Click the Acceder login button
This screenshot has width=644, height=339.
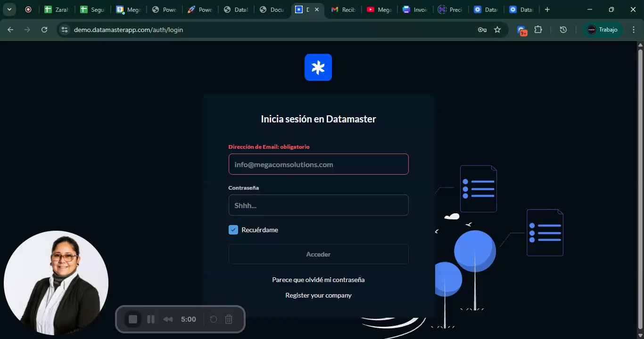pyautogui.click(x=318, y=254)
